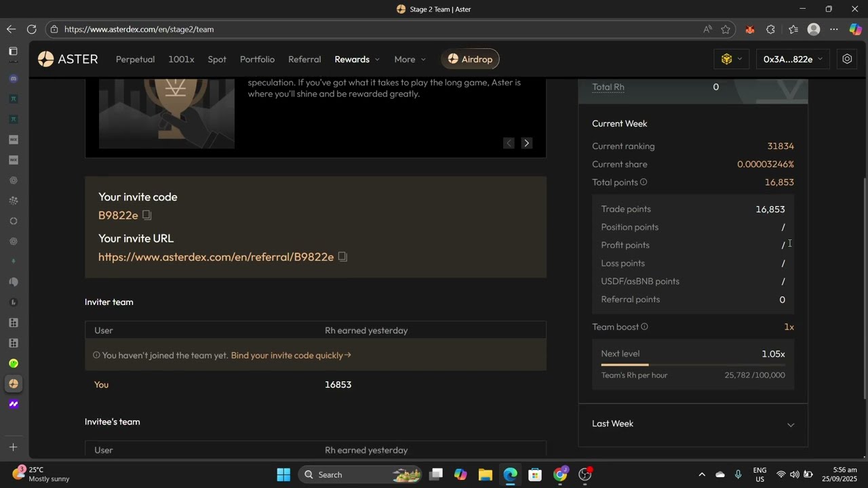This screenshot has height=488, width=868.
Task: Click the page vertical scrollbar
Action: click(864, 288)
